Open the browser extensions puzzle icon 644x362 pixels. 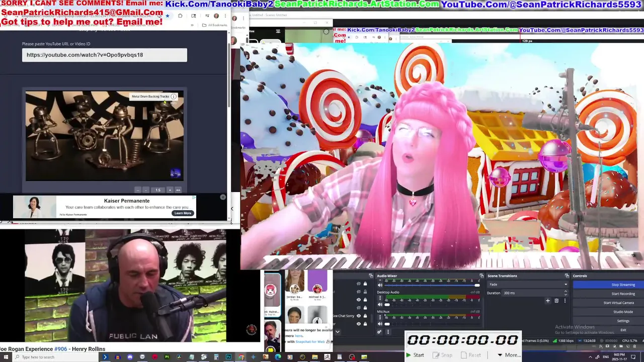click(180, 16)
